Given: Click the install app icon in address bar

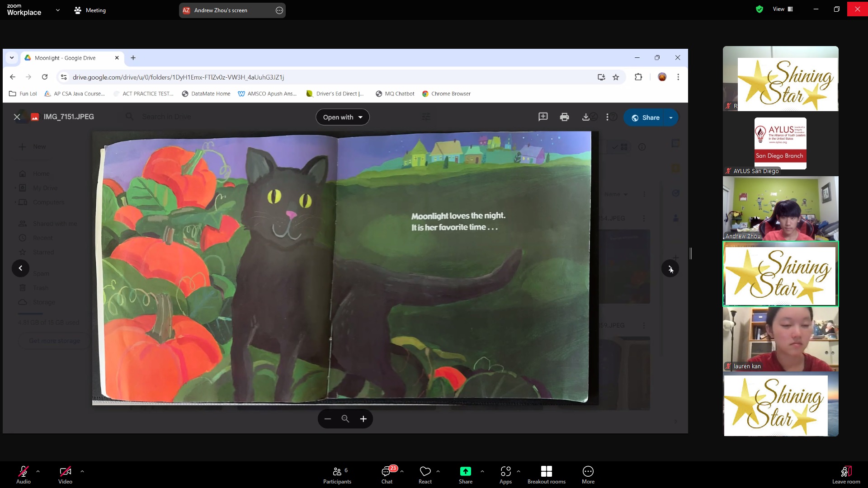Looking at the screenshot, I should 601,77.
